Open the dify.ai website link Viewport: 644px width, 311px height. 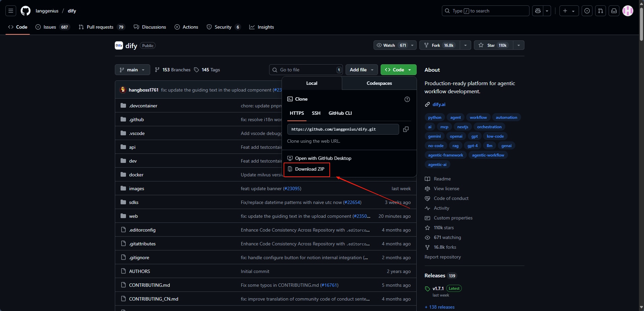439,104
